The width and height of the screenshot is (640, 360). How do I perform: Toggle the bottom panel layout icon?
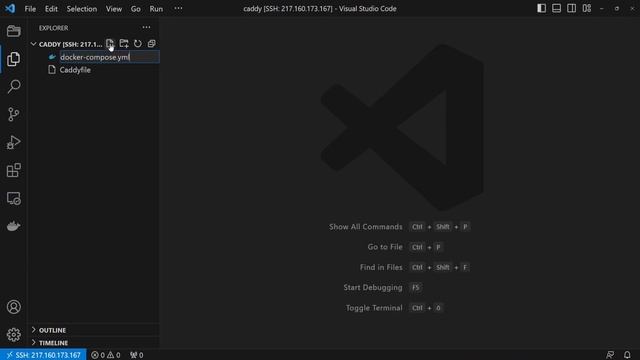tap(556, 8)
